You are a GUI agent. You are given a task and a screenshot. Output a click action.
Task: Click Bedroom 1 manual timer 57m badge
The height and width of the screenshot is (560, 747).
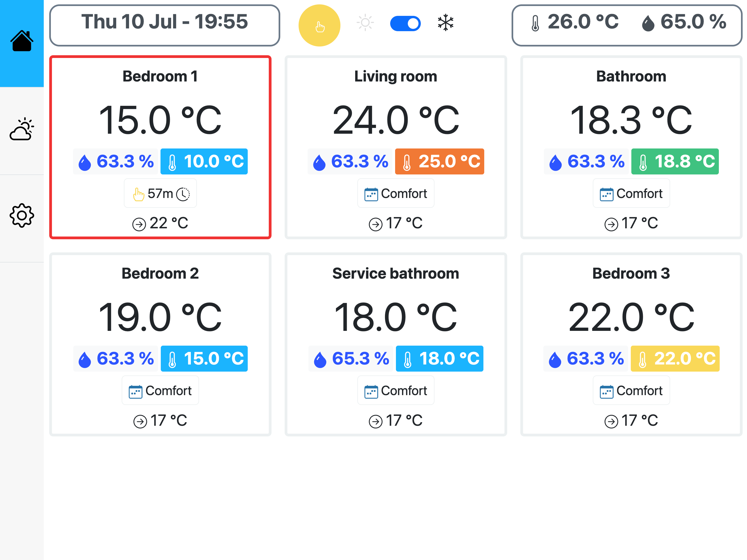[x=160, y=194]
